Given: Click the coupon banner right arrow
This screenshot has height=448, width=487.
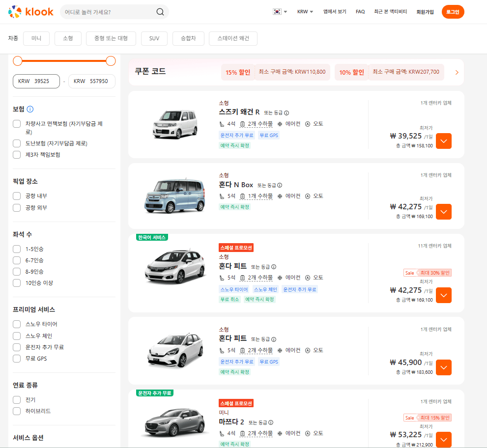Looking at the screenshot, I should pyautogui.click(x=457, y=72).
